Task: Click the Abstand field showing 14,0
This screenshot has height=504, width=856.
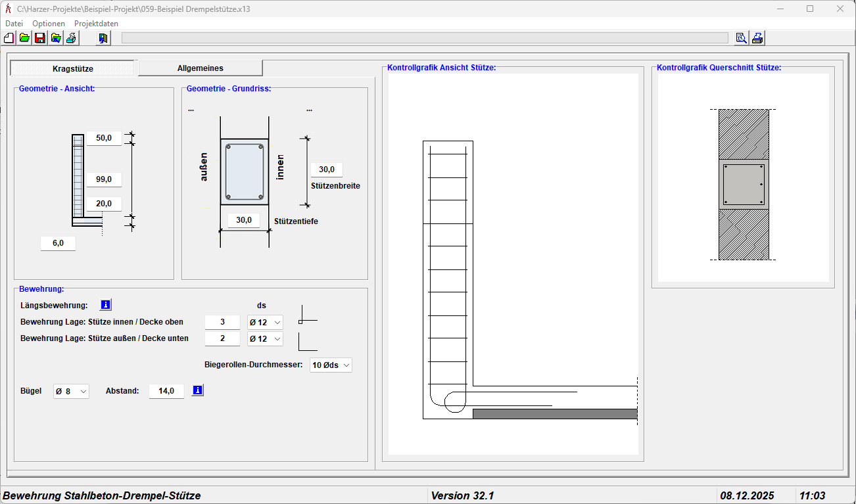Action: (x=166, y=391)
